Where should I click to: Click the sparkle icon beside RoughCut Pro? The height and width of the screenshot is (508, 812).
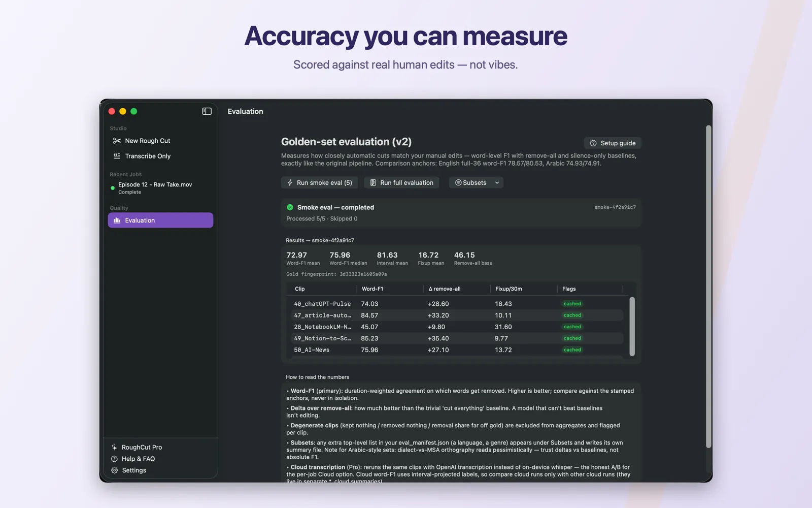coord(114,448)
